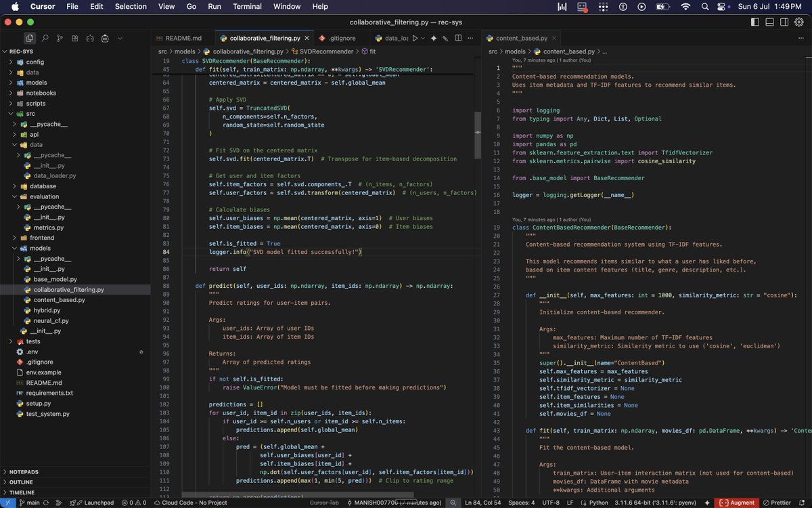Click the battery menu bar icon
Screen dimensions: 812x508
(x=662, y=7)
